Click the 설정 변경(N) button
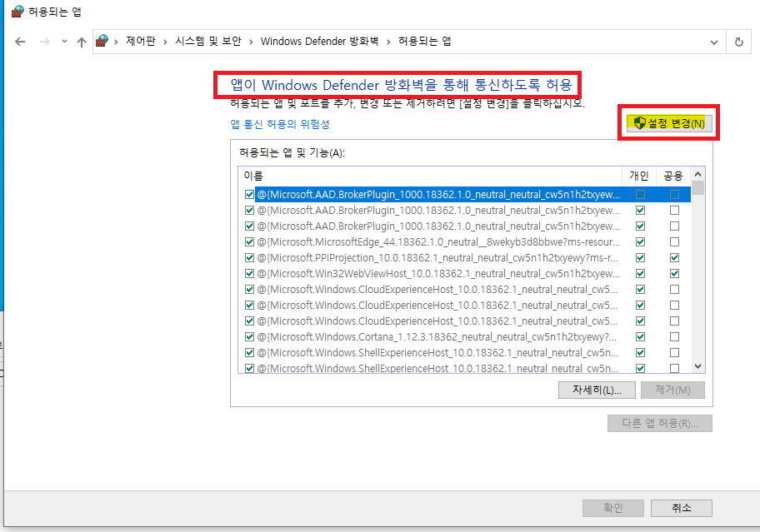Image resolution: width=760 pixels, height=532 pixels. point(669,123)
